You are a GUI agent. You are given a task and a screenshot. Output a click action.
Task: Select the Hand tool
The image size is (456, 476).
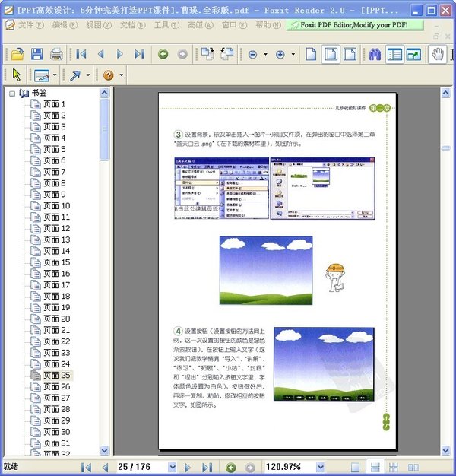click(x=437, y=54)
